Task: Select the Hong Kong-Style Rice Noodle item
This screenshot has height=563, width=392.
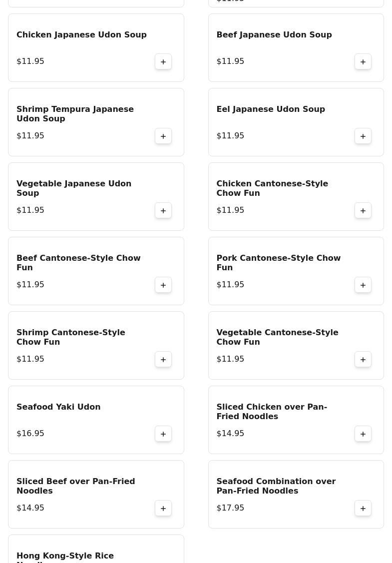Action: coord(65,557)
